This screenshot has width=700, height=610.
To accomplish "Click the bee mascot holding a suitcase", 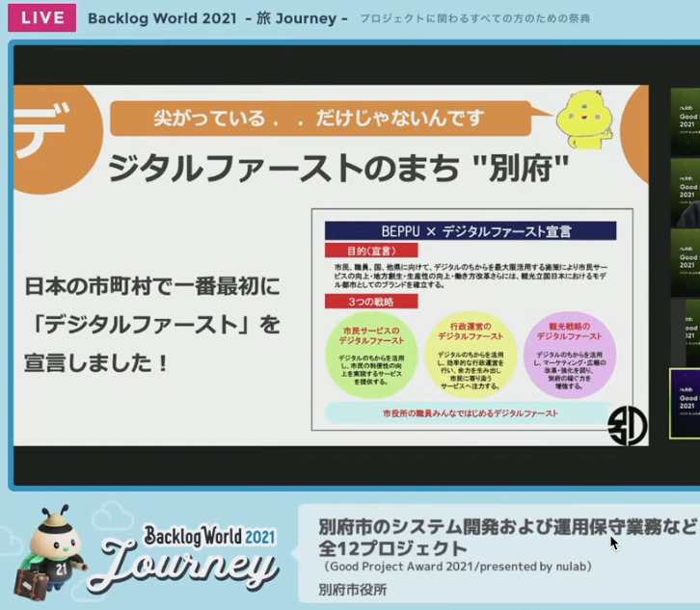I will coord(49,552).
